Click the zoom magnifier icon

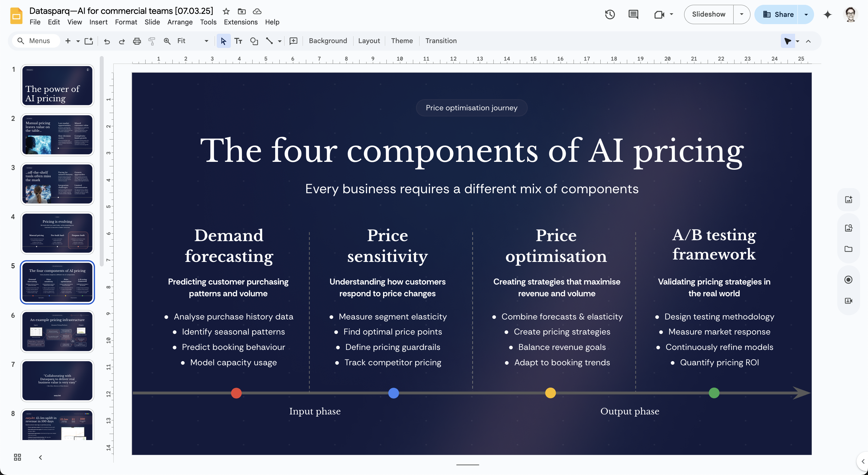[167, 41]
